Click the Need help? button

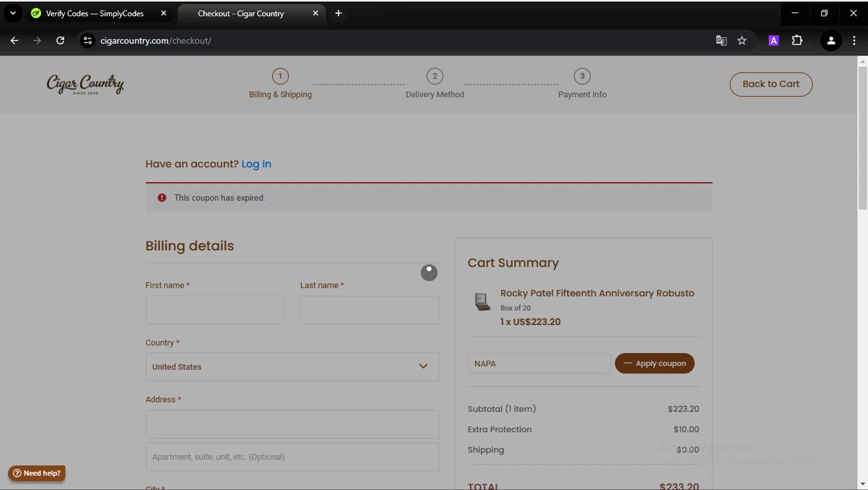point(37,473)
